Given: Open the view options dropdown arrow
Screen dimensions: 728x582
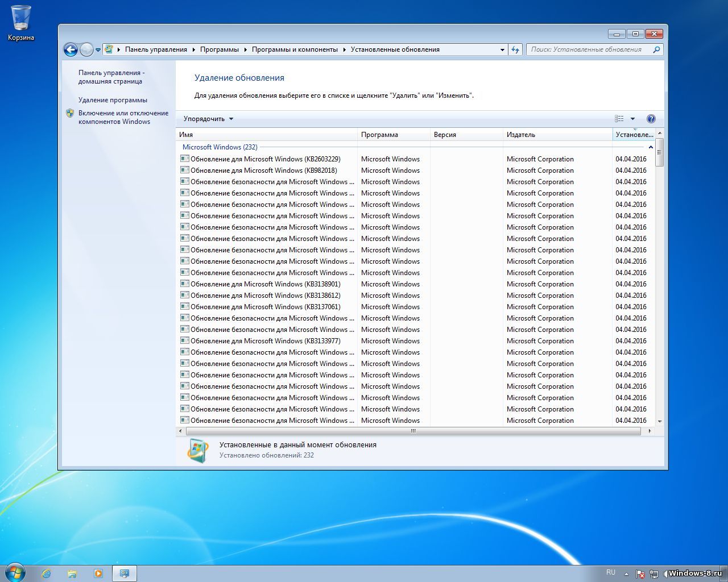Looking at the screenshot, I should point(632,119).
